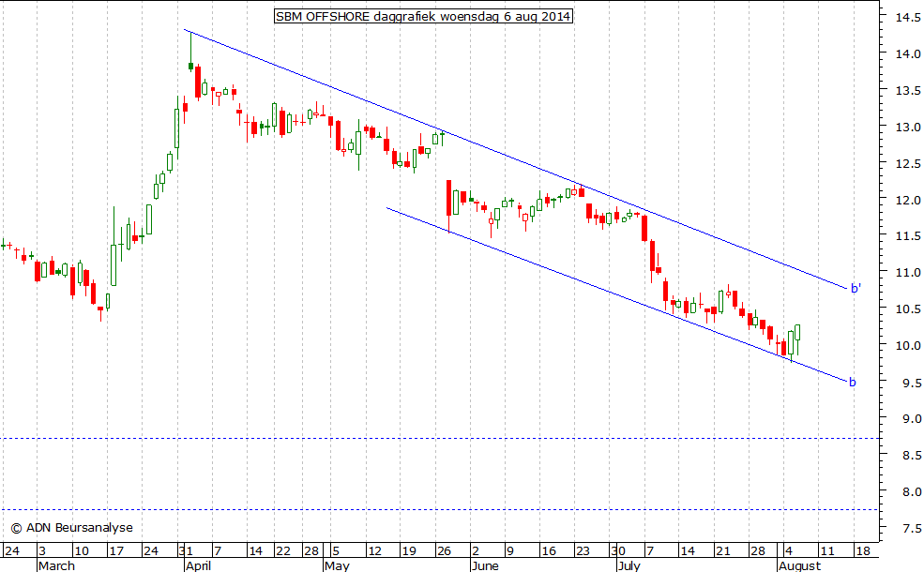Select the 12.0 price axis label

tap(907, 200)
